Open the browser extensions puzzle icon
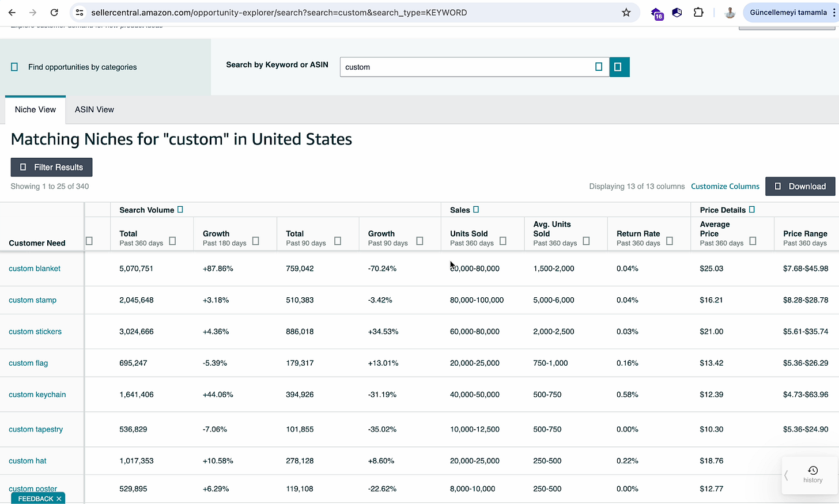 698,12
